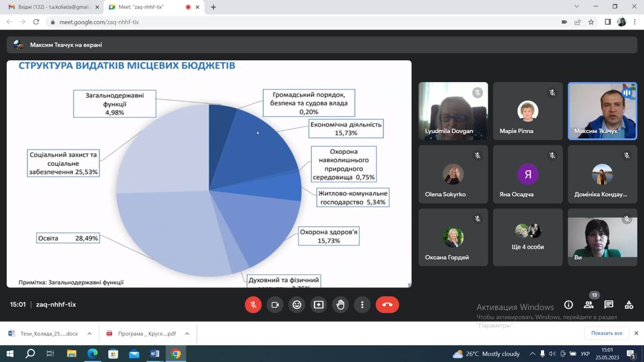Open the Chrome three-dot menu
Viewport: 644px width, 362px height.
(635, 22)
